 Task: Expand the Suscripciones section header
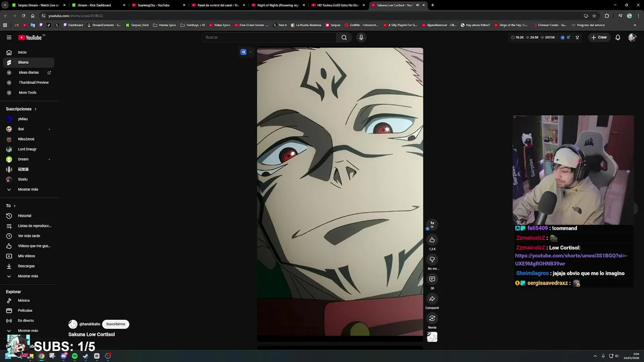point(21,109)
